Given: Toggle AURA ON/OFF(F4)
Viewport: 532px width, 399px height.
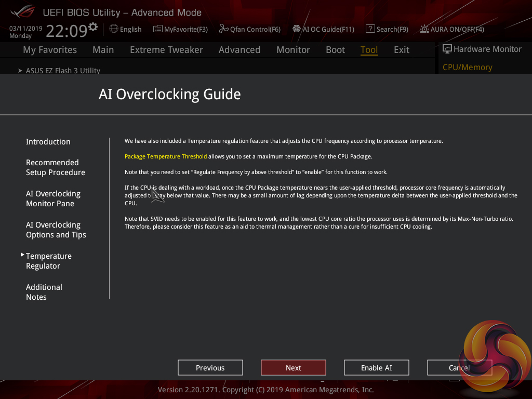Looking at the screenshot, I should pyautogui.click(x=457, y=29).
